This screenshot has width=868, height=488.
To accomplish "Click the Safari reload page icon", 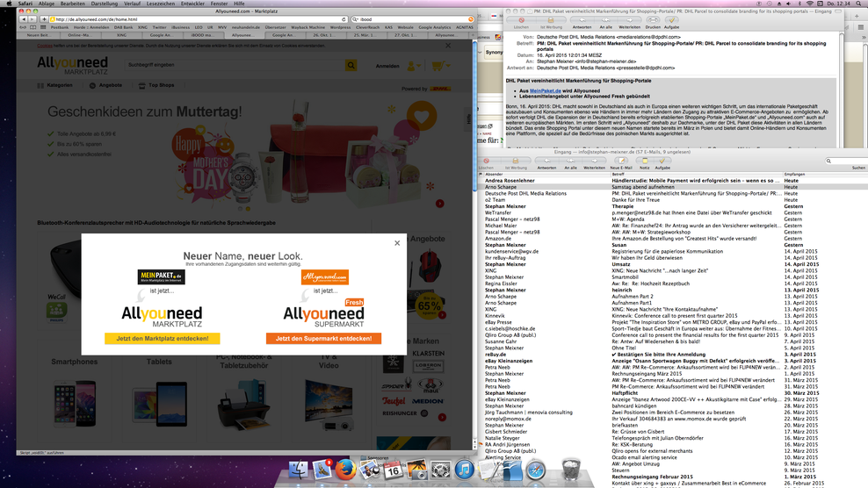I will tap(344, 19).
